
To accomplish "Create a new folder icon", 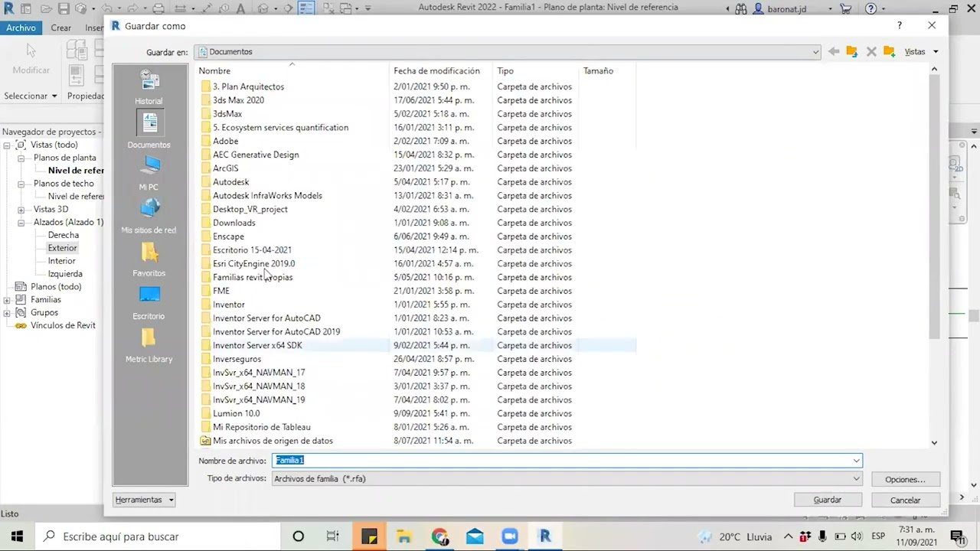I will (x=889, y=51).
